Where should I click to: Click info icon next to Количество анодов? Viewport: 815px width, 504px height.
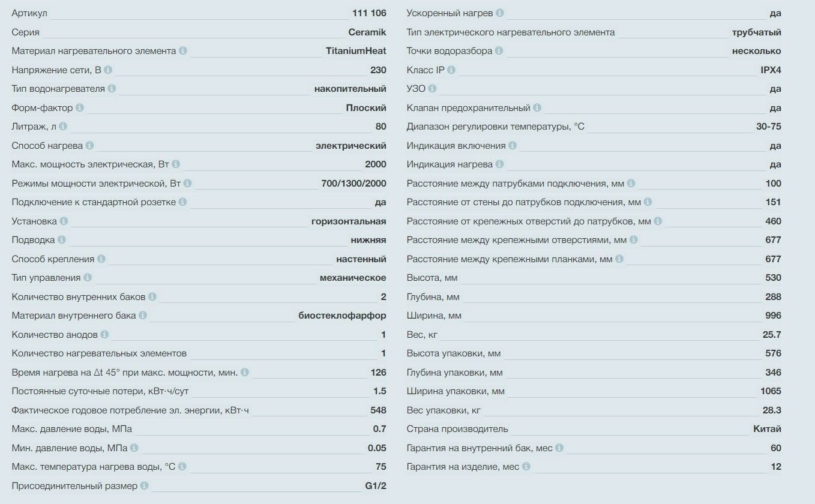pyautogui.click(x=104, y=334)
